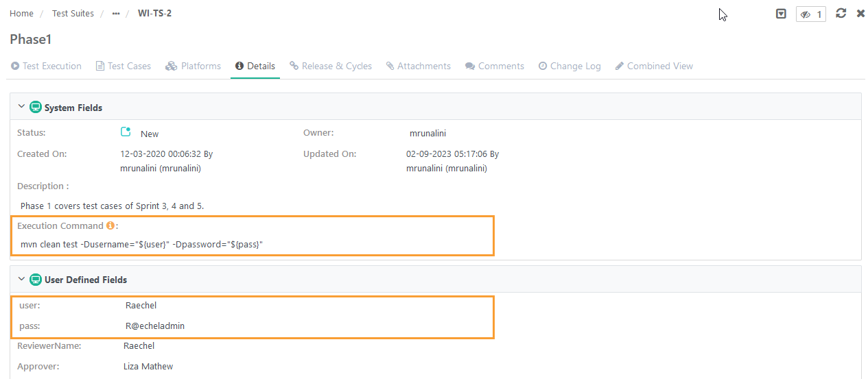Open the Change Log tab
This screenshot has height=379, width=868.
tap(570, 66)
